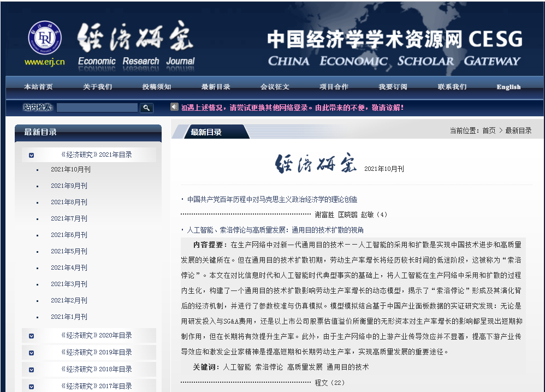Open article 中国共产党百年历程中对马克思主义政治经济学的理论创造
This screenshot has height=392, width=545.
pyautogui.click(x=272, y=200)
